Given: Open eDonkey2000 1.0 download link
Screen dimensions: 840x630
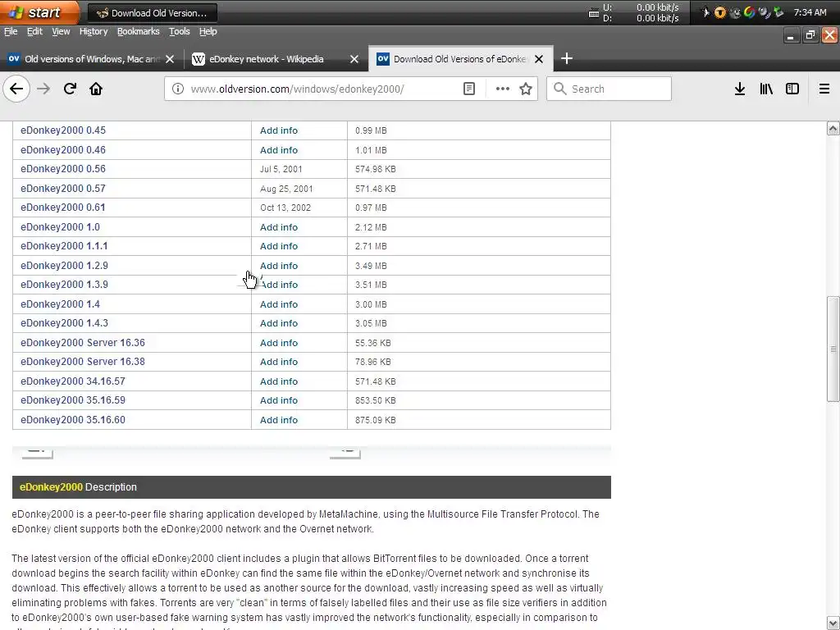Looking at the screenshot, I should 60,227.
